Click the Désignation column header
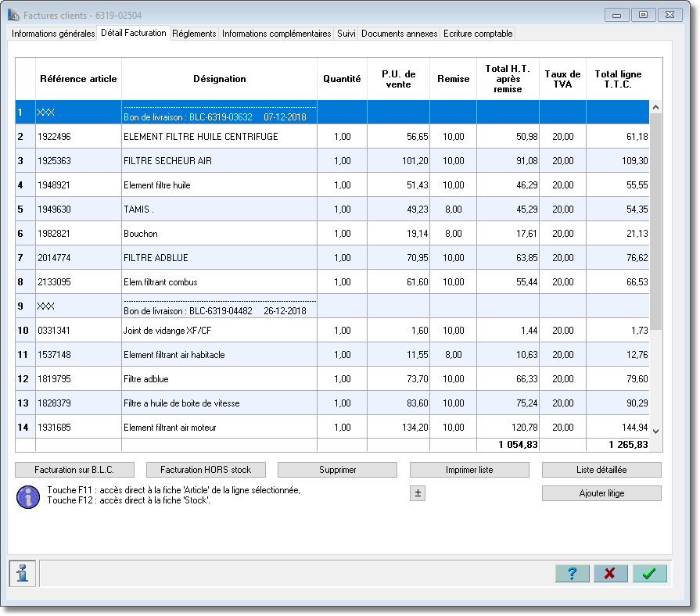Viewport: 700px width, 616px height. [x=219, y=79]
